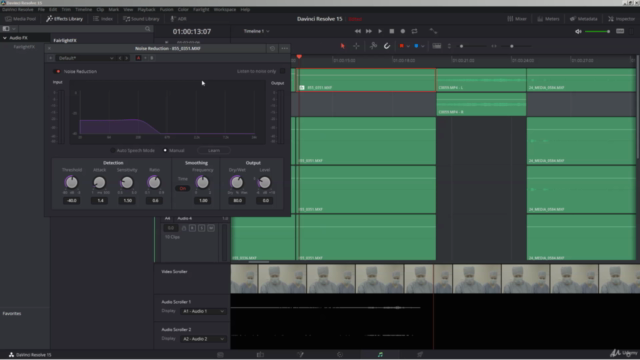Screen dimensions: 640x360
Task: Select Auto Speech Mode radio button
Action: 113,150
